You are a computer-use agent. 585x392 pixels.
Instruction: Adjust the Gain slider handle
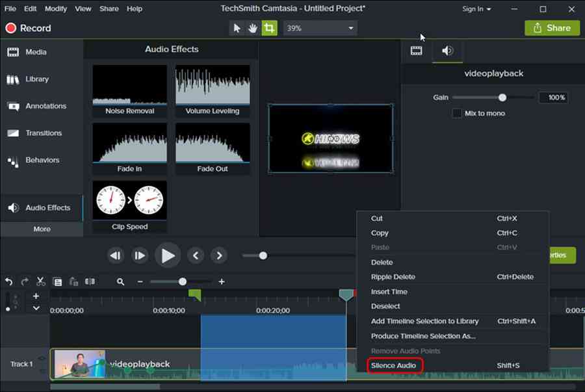pyautogui.click(x=502, y=98)
